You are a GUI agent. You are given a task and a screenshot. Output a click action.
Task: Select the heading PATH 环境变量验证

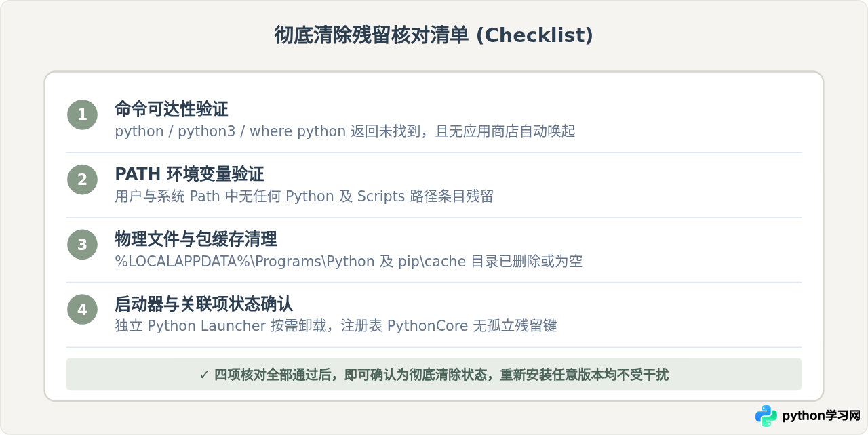coord(189,173)
